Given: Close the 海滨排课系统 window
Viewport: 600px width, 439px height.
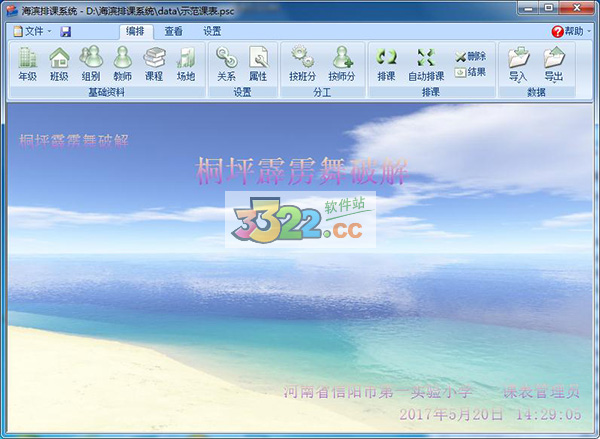Looking at the screenshot, I should pyautogui.click(x=577, y=8).
